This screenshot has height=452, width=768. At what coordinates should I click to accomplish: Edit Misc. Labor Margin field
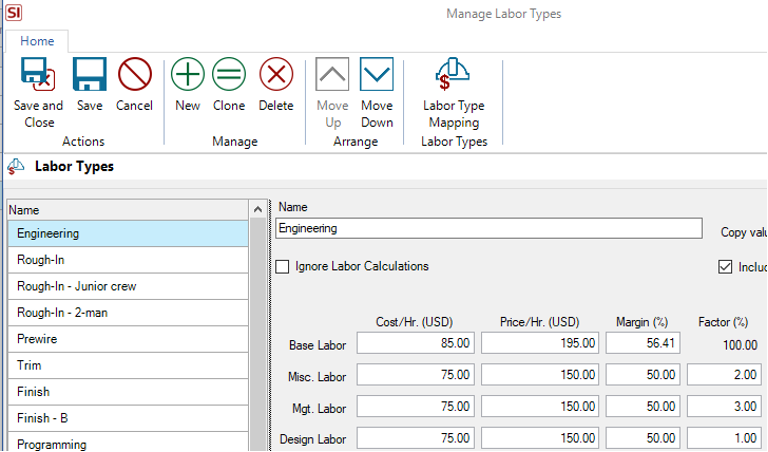643,375
